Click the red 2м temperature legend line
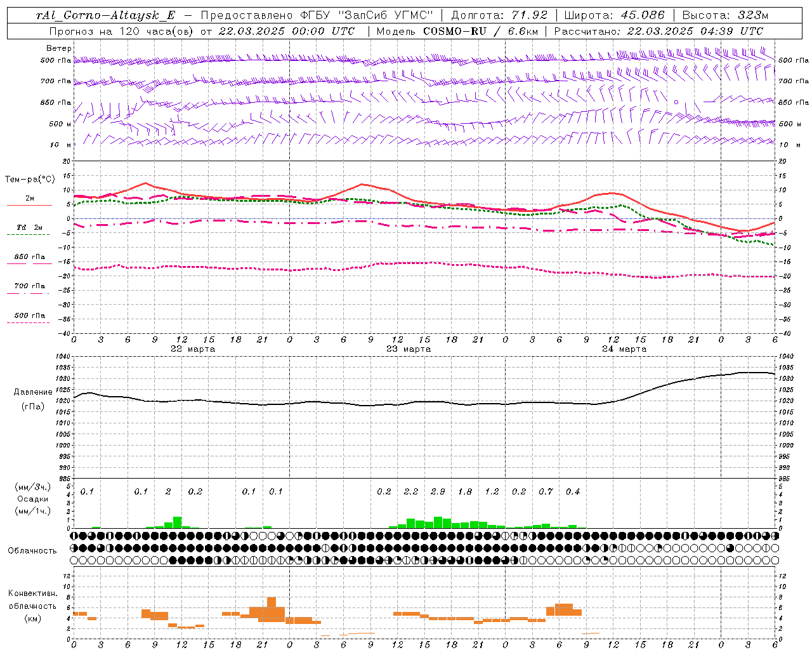Image resolution: width=812 pixels, height=650 pixels. [29, 205]
